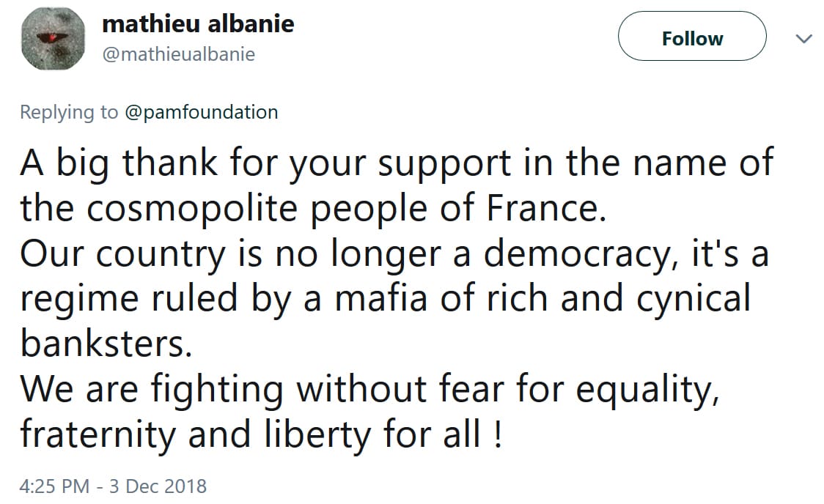
Task: Open the @mathieualbanie handle link
Action: click(x=179, y=54)
